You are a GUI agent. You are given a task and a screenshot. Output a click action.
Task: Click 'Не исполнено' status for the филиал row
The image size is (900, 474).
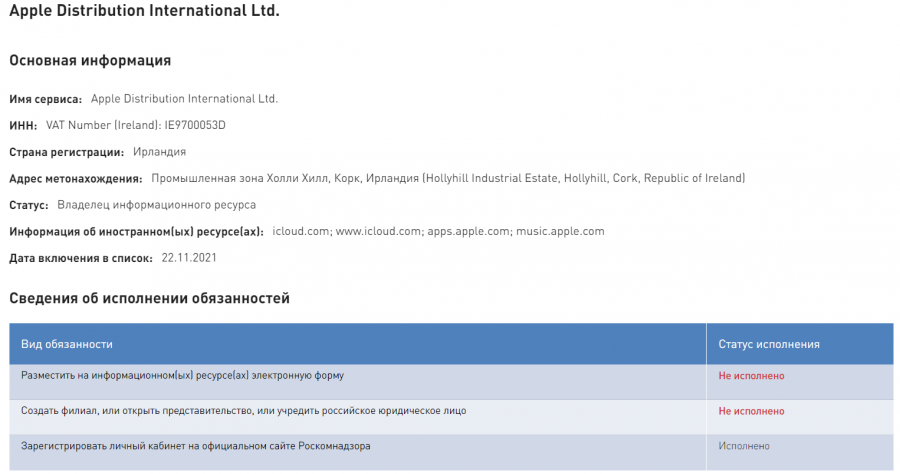(x=751, y=411)
